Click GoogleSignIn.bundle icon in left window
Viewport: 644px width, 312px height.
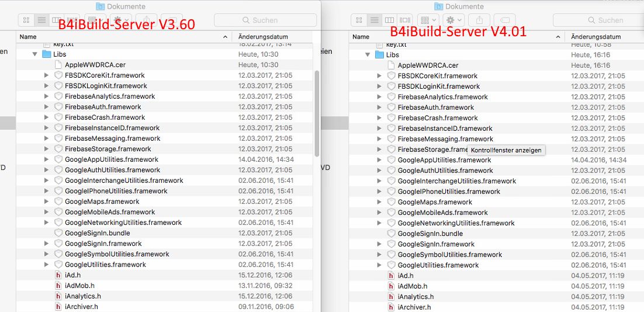point(58,233)
